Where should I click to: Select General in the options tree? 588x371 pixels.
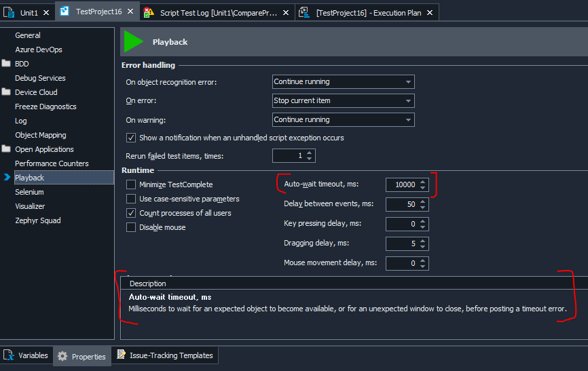28,35
